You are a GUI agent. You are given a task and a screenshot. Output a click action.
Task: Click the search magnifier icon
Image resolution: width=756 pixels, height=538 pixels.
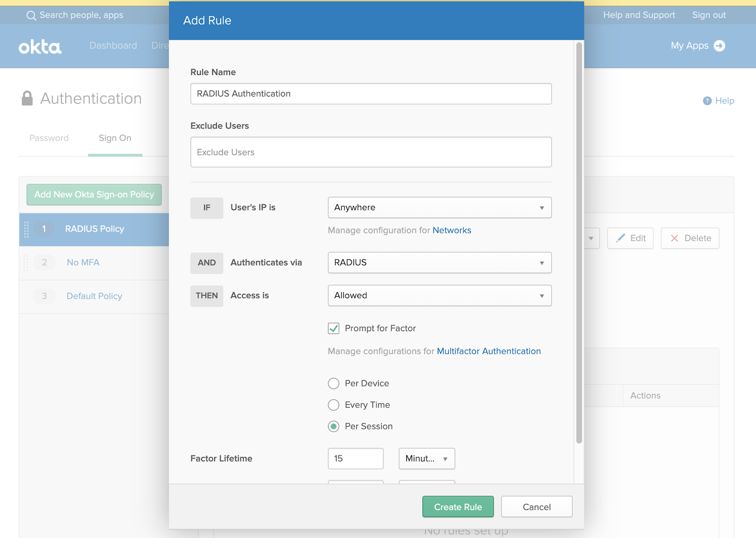(x=31, y=16)
